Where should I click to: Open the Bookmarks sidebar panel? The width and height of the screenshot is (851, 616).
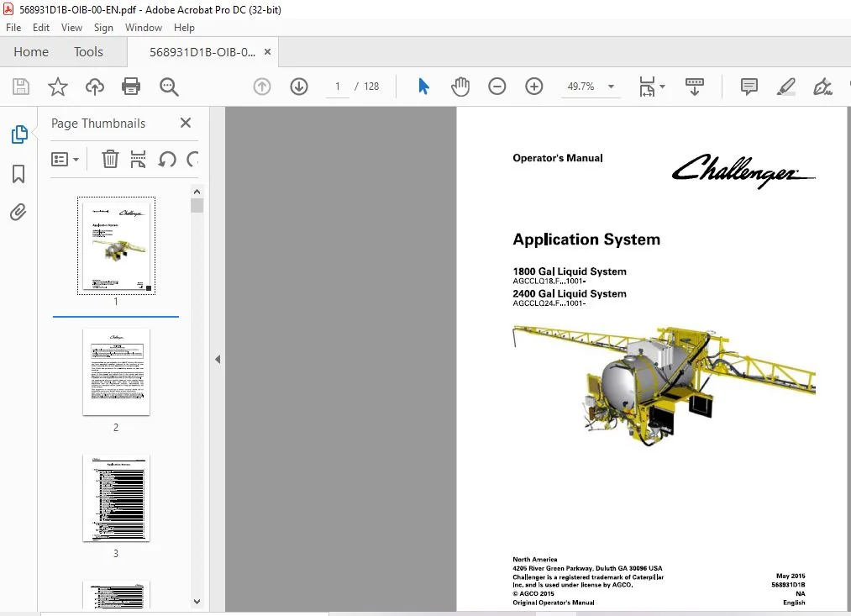[x=18, y=174]
